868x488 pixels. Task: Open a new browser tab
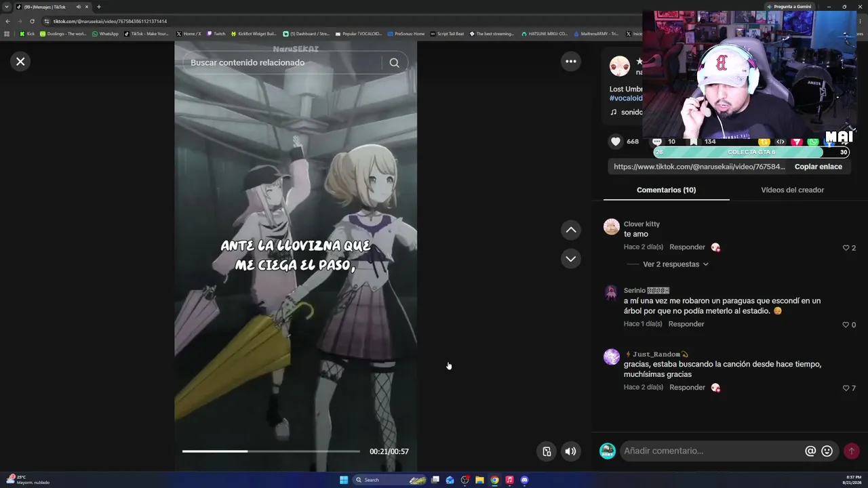pos(98,7)
